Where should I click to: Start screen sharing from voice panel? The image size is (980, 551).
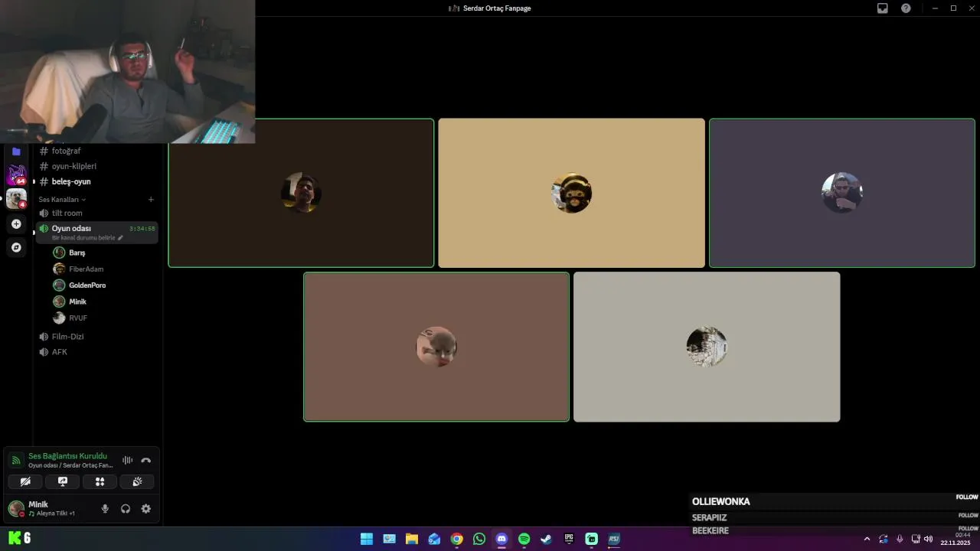pos(63,481)
